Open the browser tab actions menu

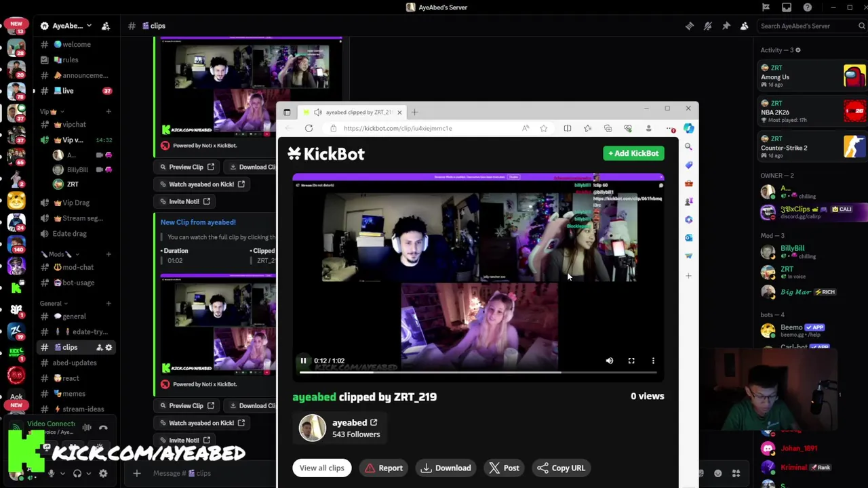[x=287, y=112]
